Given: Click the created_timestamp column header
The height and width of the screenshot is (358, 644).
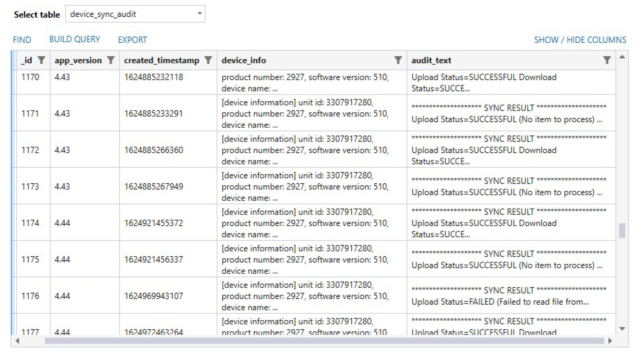Looking at the screenshot, I should 161,60.
